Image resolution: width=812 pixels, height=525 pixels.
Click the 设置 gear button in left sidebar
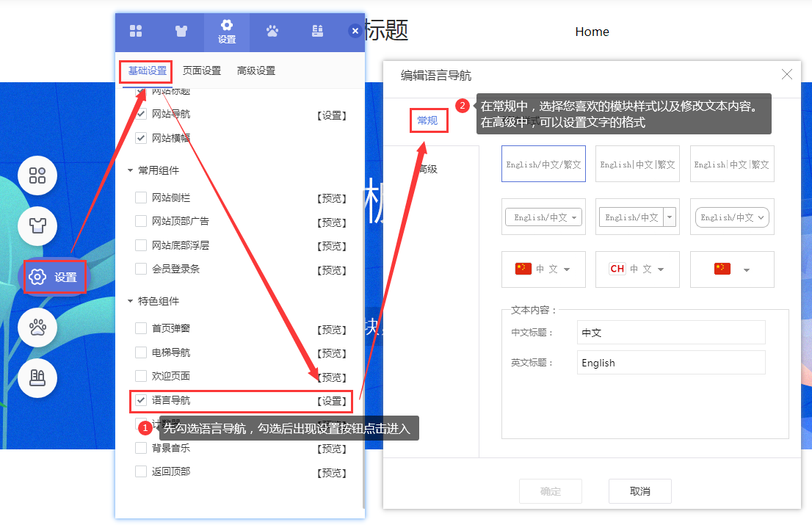pyautogui.click(x=54, y=277)
